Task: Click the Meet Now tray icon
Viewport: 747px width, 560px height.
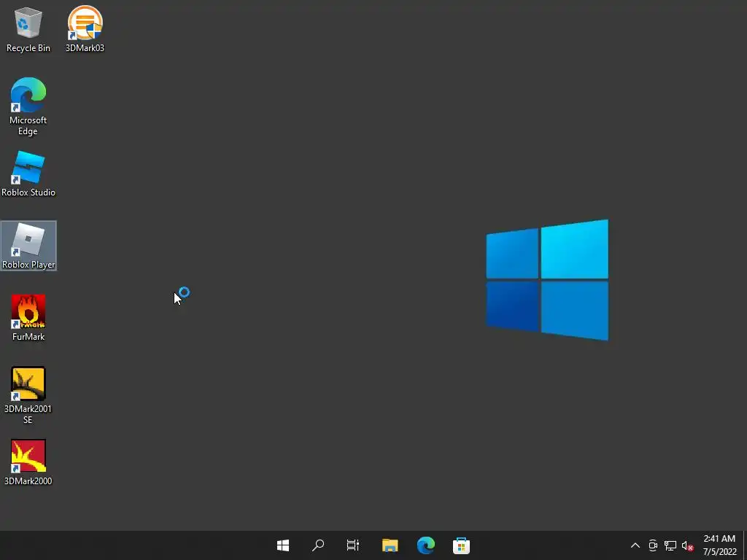Action: (653, 545)
